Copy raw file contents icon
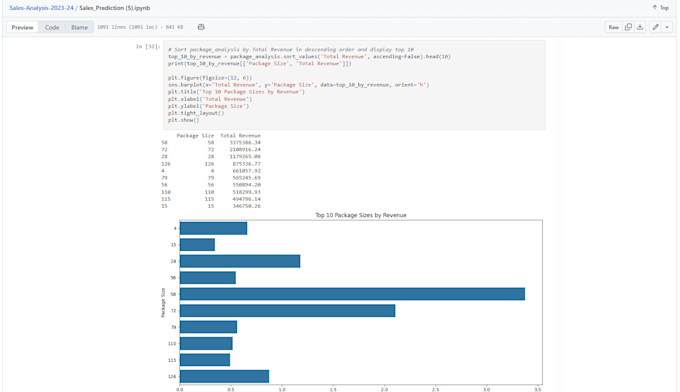 (628, 27)
